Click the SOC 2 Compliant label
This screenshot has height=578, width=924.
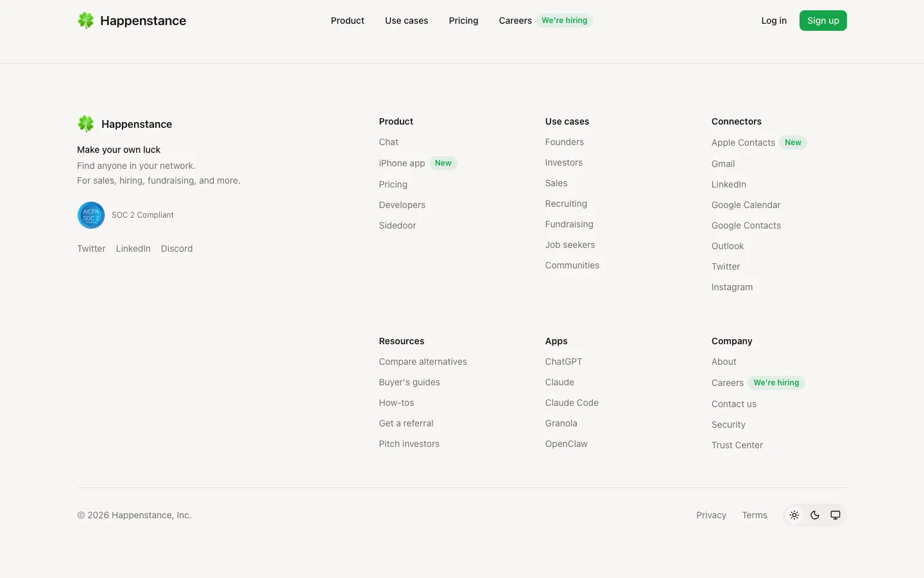(142, 215)
